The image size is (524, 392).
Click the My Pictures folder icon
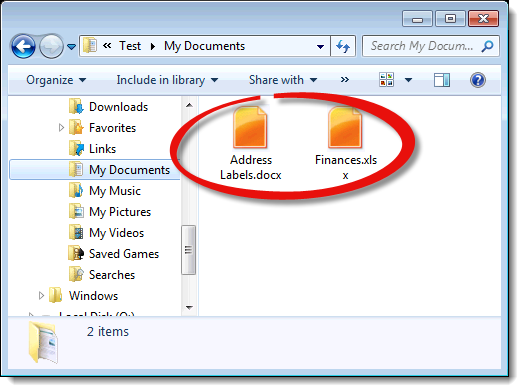pos(76,212)
